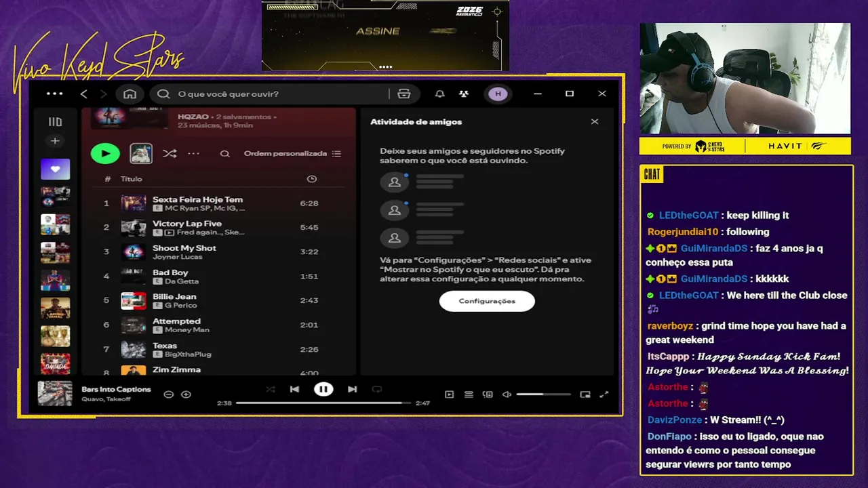The height and width of the screenshot is (488, 868).
Task: Open now-playing album cover thumbnail
Action: pyautogui.click(x=55, y=394)
